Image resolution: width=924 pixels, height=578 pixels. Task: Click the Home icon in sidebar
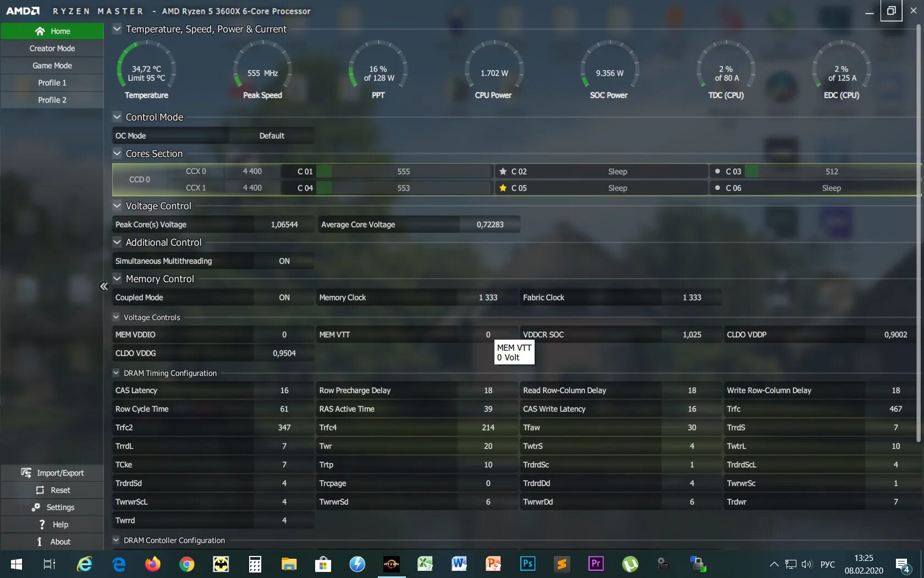point(40,31)
